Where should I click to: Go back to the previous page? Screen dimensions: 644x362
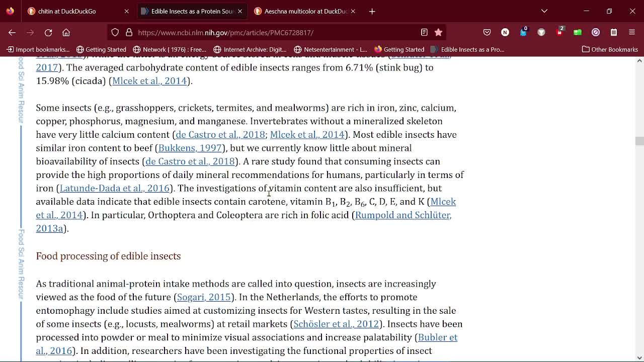(x=12, y=32)
